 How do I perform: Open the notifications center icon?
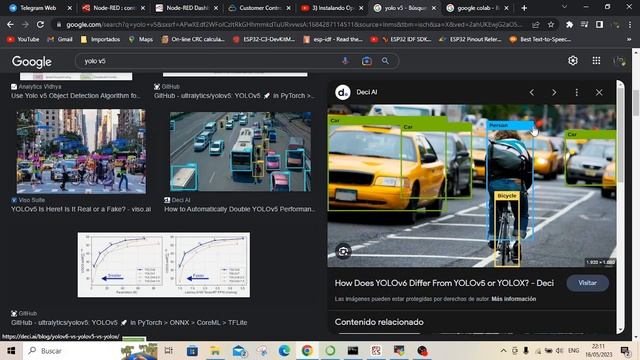625,351
